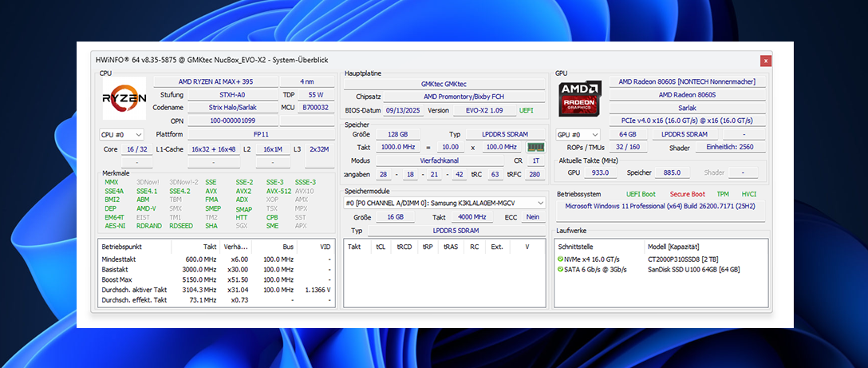
Task: Click the 280 tRFC value
Action: (535, 174)
